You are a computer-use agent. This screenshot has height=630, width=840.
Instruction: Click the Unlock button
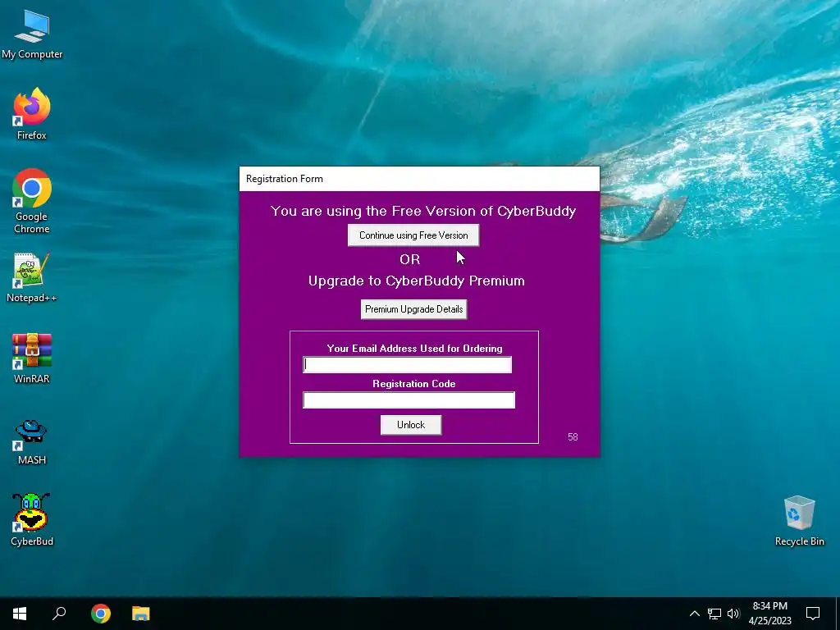(411, 425)
